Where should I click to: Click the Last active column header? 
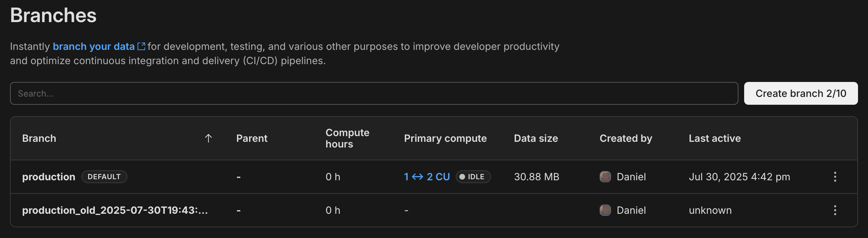[x=715, y=138]
